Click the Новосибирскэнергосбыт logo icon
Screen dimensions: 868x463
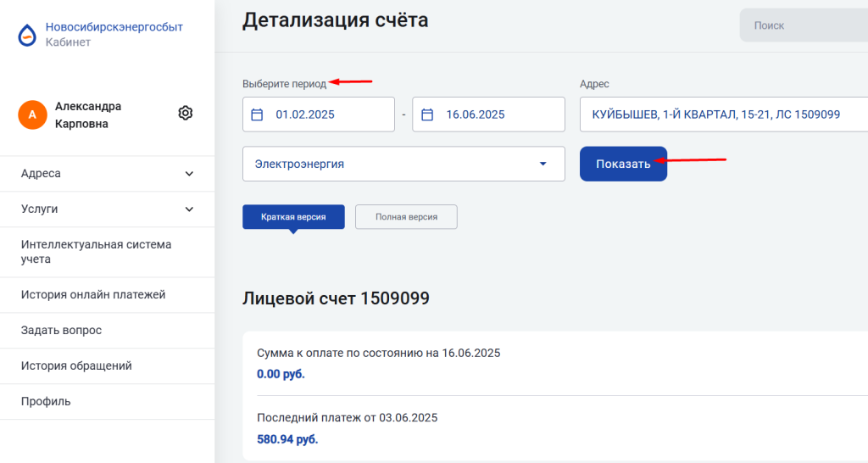[x=28, y=35]
